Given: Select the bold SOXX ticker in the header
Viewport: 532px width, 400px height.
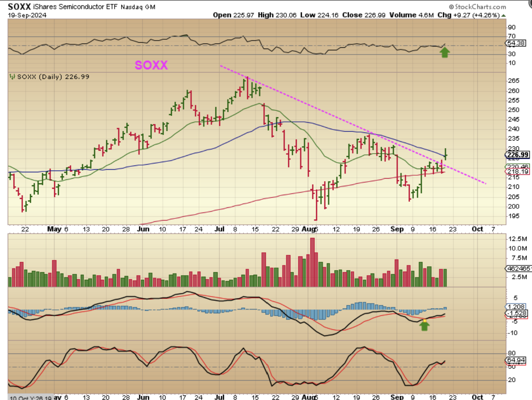Looking at the screenshot, I should (19, 7).
